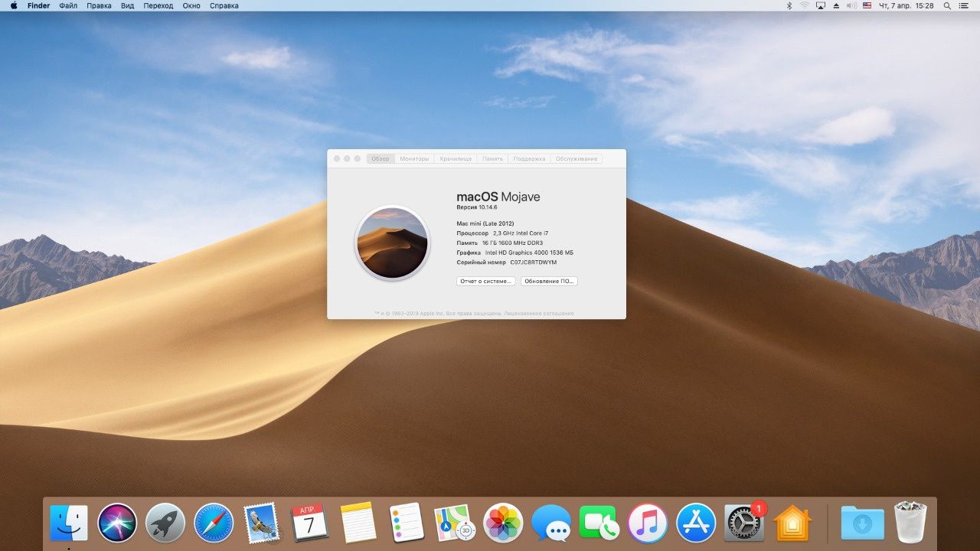Viewport: 980px width, 551px height.
Task: Select the Поддержка tab
Action: [x=529, y=158]
